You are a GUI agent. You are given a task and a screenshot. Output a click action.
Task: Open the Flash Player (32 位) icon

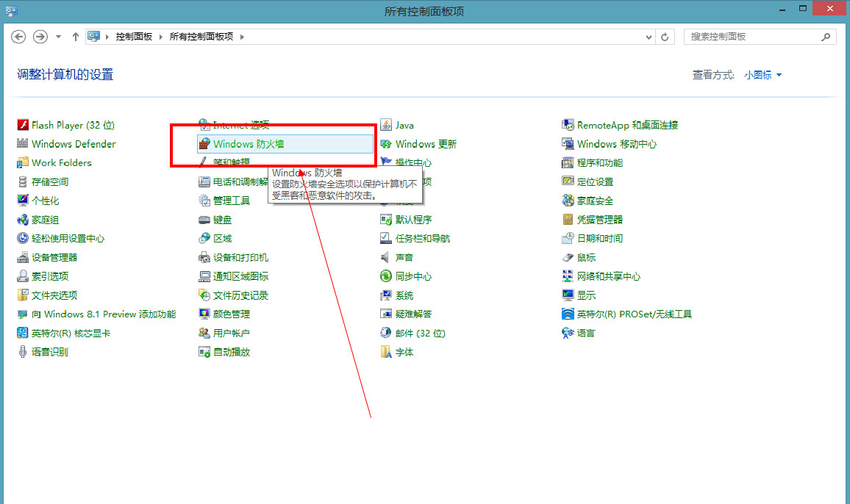[x=23, y=125]
